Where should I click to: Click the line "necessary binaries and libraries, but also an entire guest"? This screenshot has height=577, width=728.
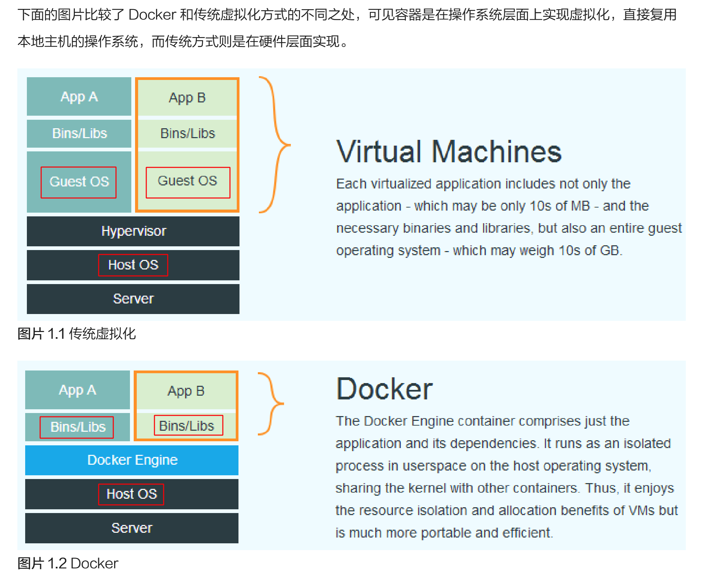tap(509, 228)
